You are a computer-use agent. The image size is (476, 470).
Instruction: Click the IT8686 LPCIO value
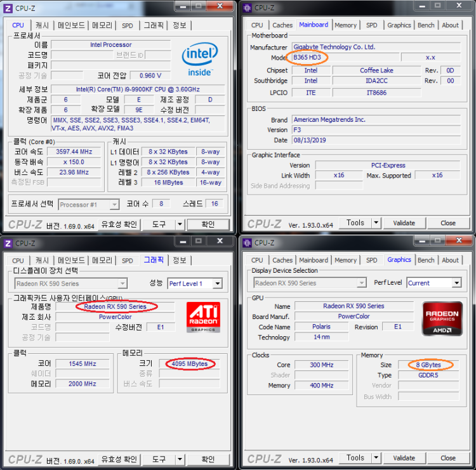[377, 93]
